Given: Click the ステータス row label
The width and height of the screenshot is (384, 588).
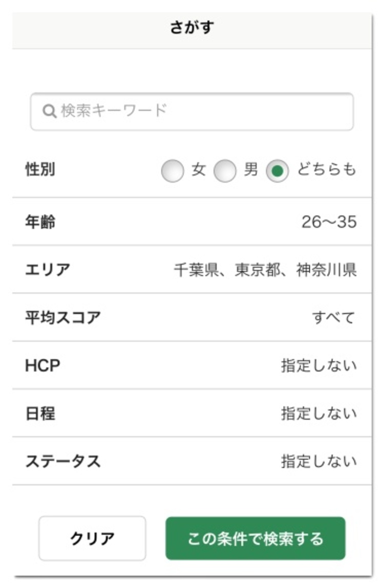Looking at the screenshot, I should click(62, 461).
